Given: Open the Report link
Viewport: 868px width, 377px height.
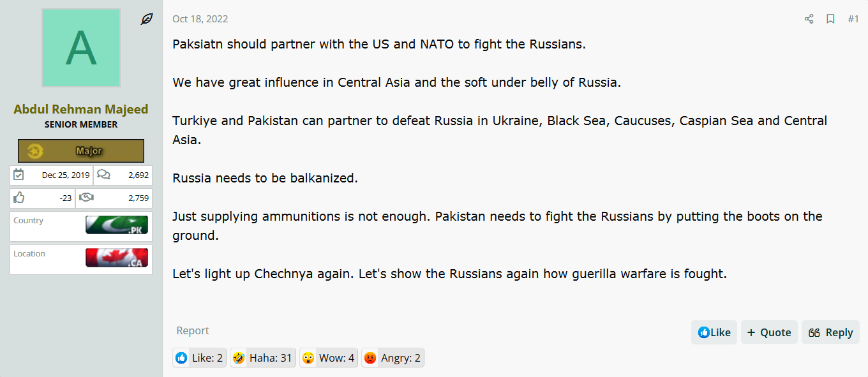Looking at the screenshot, I should tap(193, 330).
